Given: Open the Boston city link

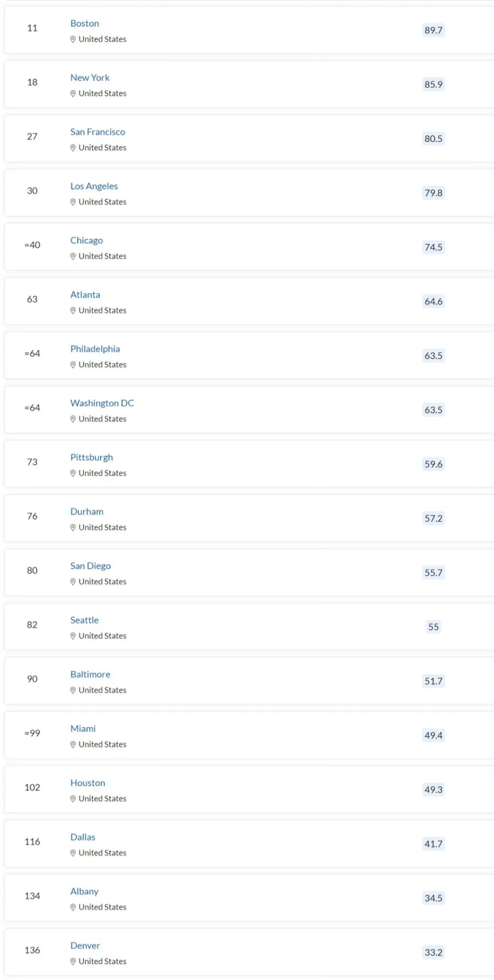Looking at the screenshot, I should tap(85, 23).
